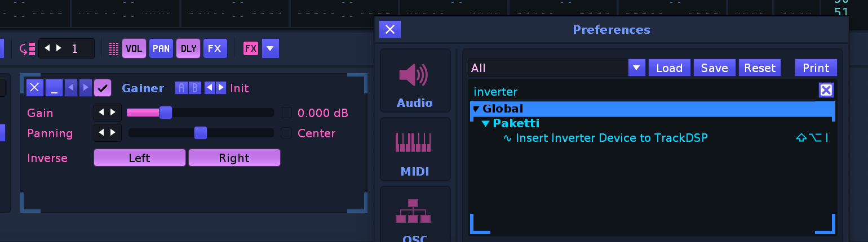Click preset B on Gainer device

(x=194, y=88)
